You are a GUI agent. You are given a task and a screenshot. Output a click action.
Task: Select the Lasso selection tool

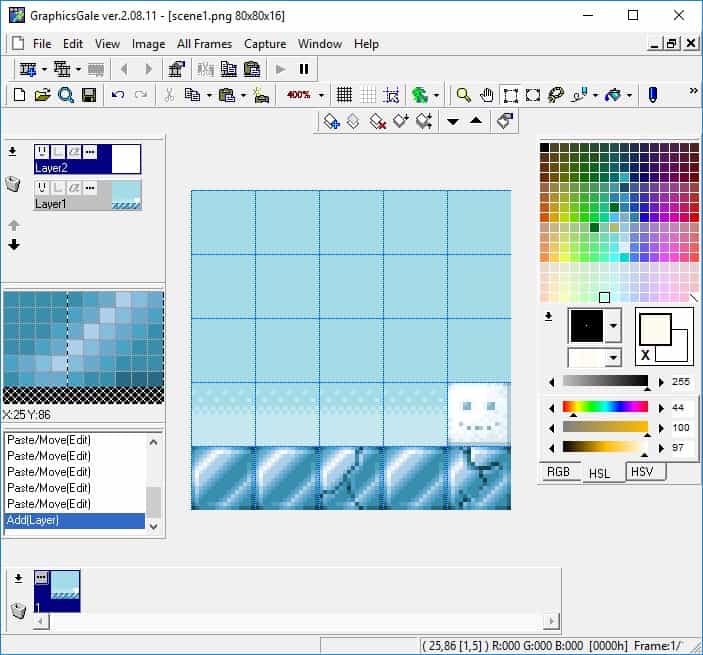(x=556, y=95)
